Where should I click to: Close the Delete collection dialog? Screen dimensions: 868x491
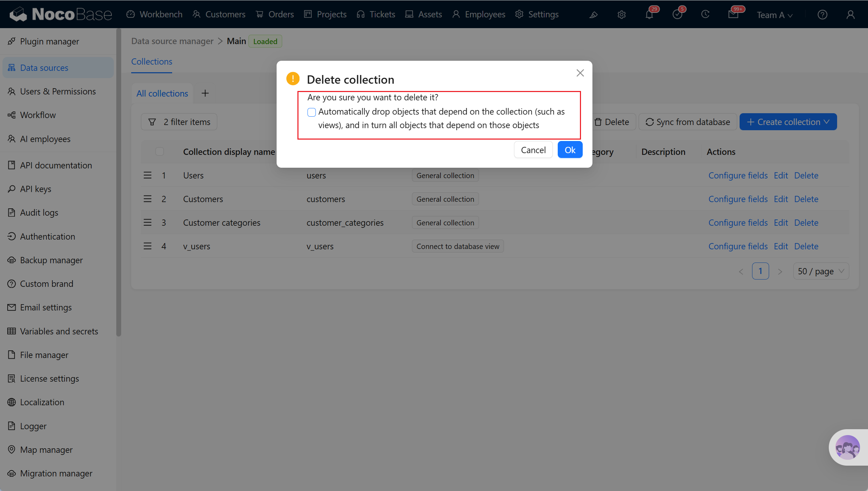coord(580,73)
